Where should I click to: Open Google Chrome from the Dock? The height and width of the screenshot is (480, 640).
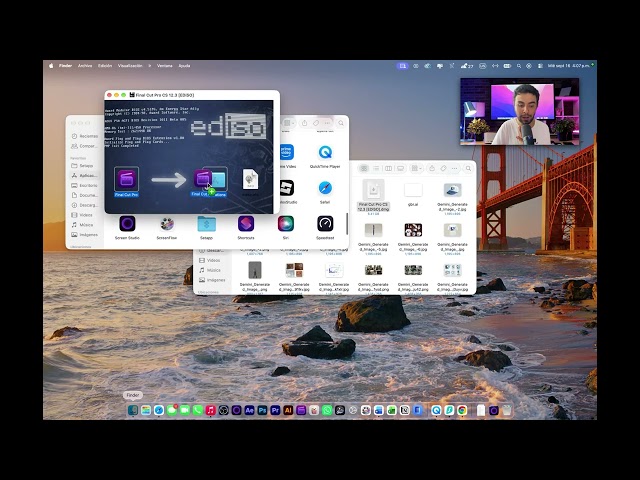pos(462,410)
